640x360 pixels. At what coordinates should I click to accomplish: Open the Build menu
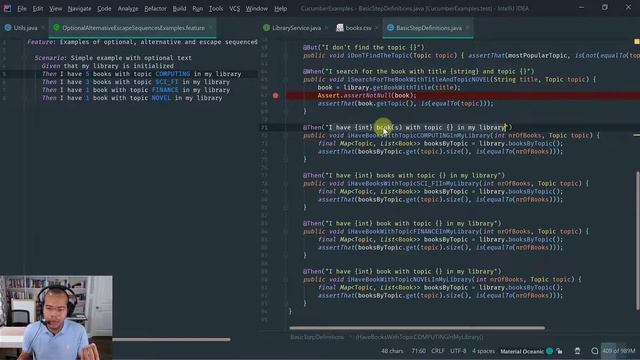(179, 8)
